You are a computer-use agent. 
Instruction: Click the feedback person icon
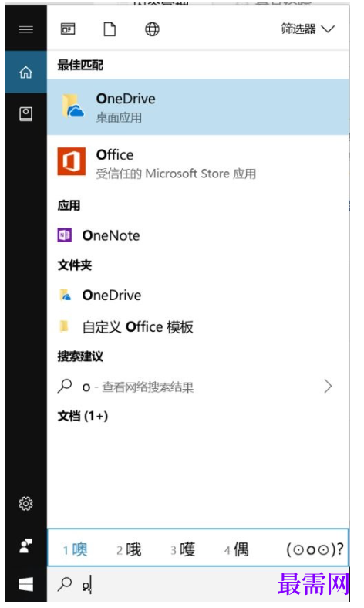pyautogui.click(x=26, y=546)
